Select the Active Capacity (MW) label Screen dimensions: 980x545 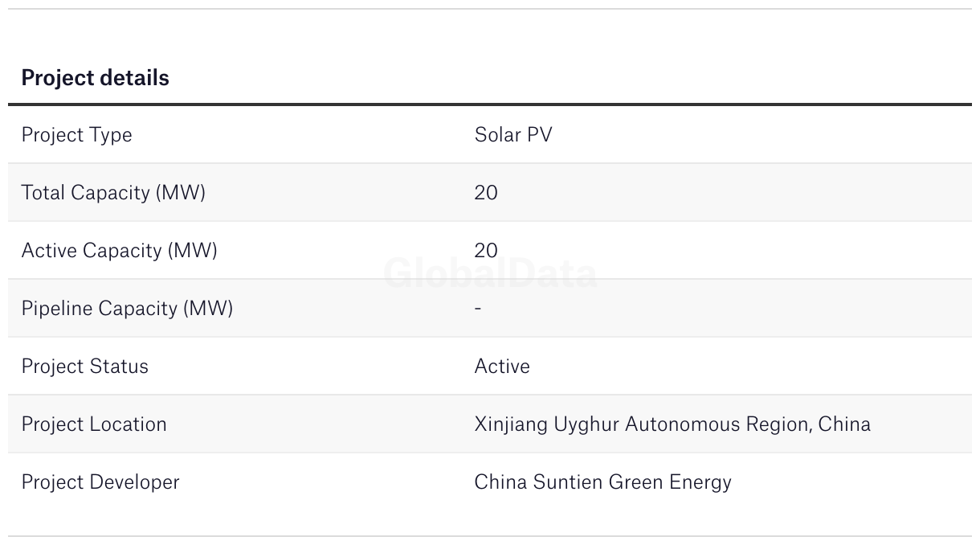(x=119, y=251)
